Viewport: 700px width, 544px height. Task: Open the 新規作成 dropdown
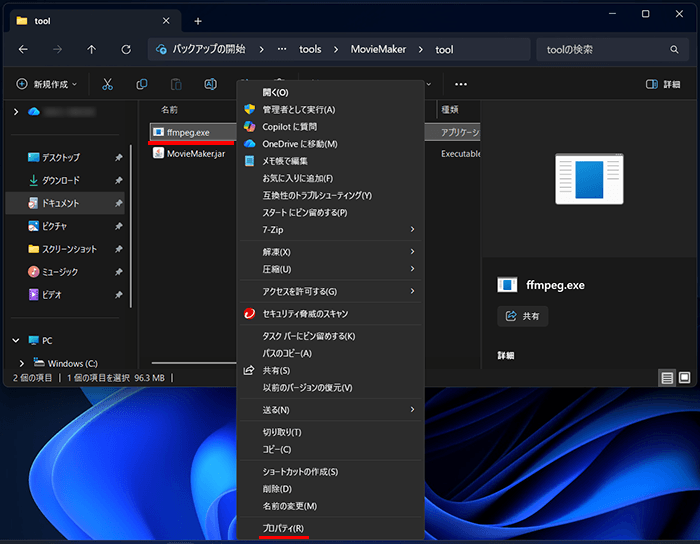(47, 84)
